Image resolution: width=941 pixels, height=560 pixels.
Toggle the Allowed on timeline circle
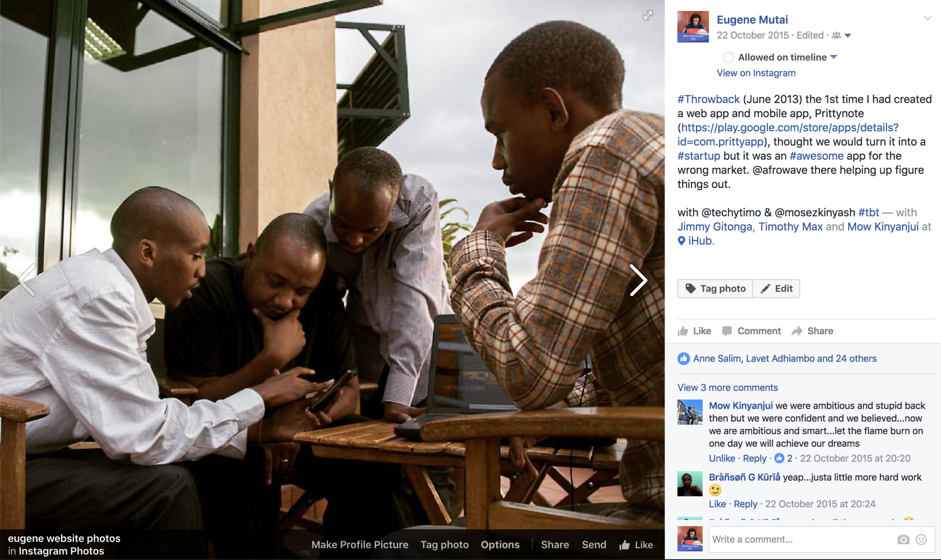[728, 57]
